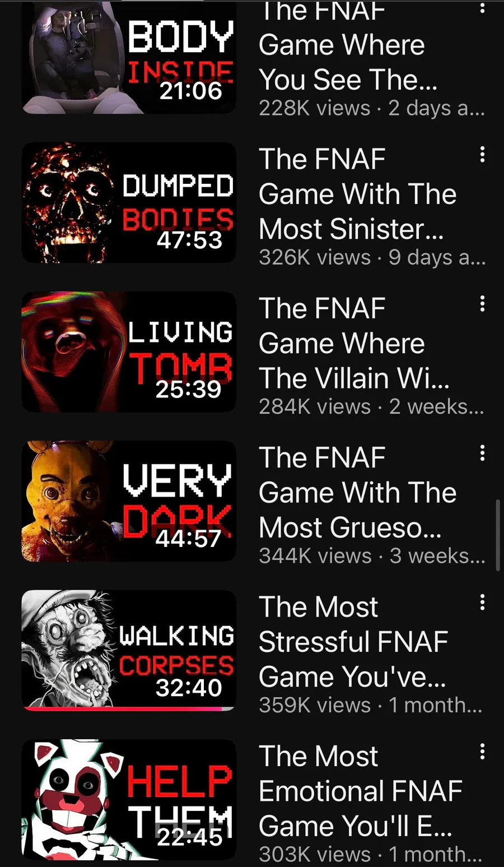Screen dimensions: 504x867
Task: Play the Living Tomb thumbnail video
Action: coord(129,352)
